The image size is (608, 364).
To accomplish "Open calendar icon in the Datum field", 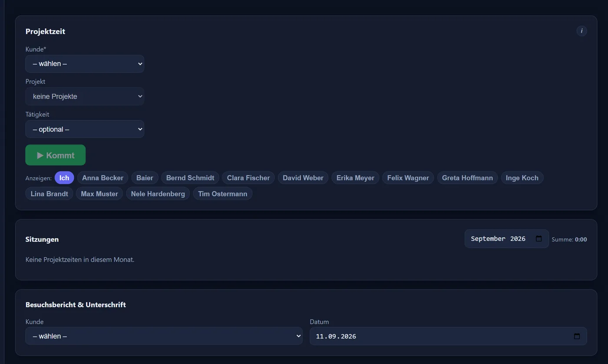I will click(577, 336).
